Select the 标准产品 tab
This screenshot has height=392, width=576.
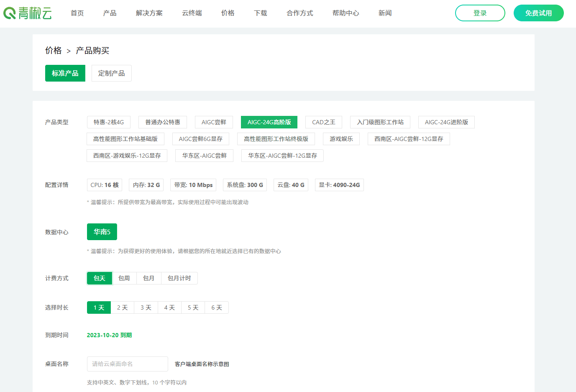65,73
